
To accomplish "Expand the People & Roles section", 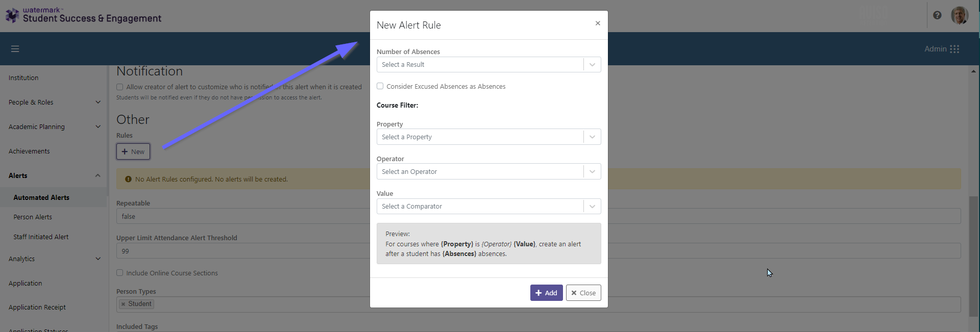I will 54,103.
